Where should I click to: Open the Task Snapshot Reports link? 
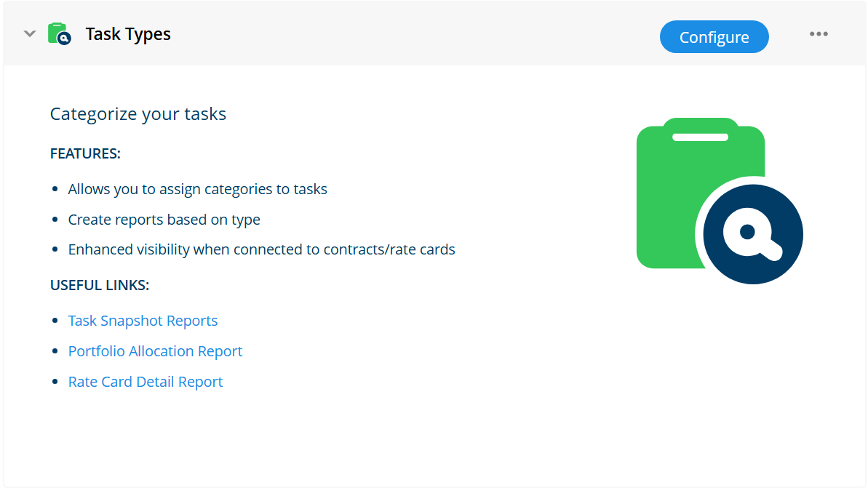143,321
